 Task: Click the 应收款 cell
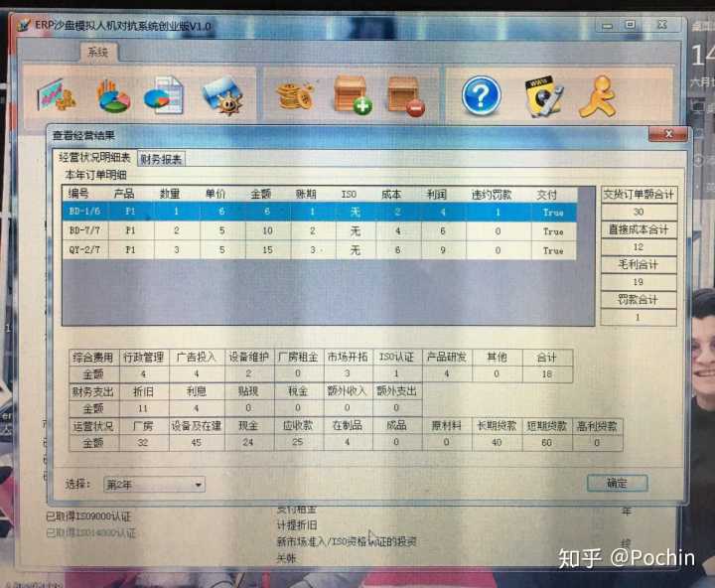(298, 425)
